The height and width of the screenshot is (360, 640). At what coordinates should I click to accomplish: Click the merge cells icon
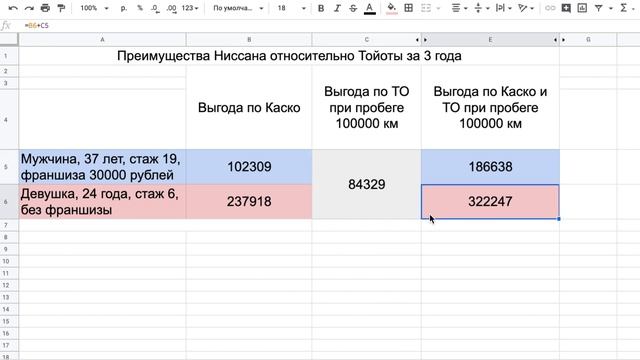click(x=426, y=8)
